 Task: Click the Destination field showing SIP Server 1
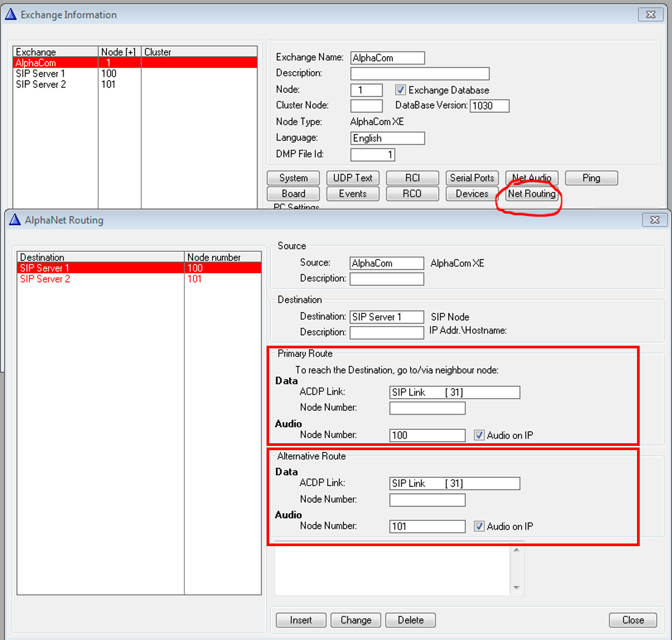coord(387,317)
